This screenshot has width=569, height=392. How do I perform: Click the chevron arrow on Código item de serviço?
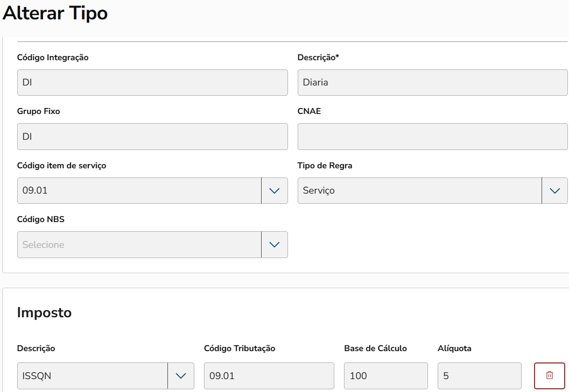click(275, 190)
